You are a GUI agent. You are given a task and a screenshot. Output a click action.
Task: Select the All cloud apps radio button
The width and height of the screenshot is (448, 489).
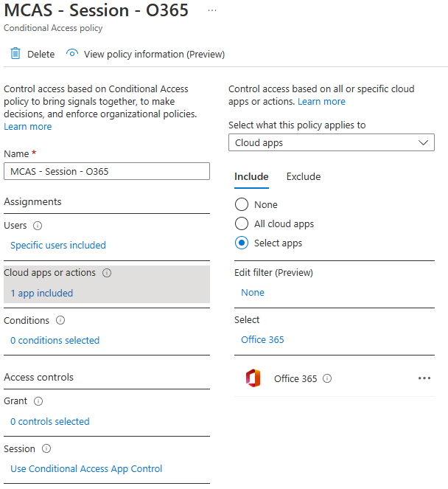click(242, 223)
